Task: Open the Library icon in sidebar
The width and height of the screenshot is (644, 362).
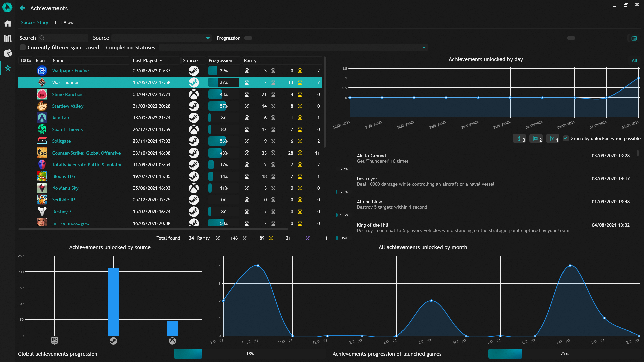Action: click(8, 38)
